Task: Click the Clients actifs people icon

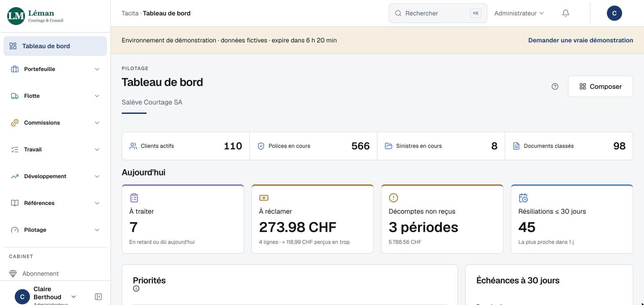Action: point(133,146)
